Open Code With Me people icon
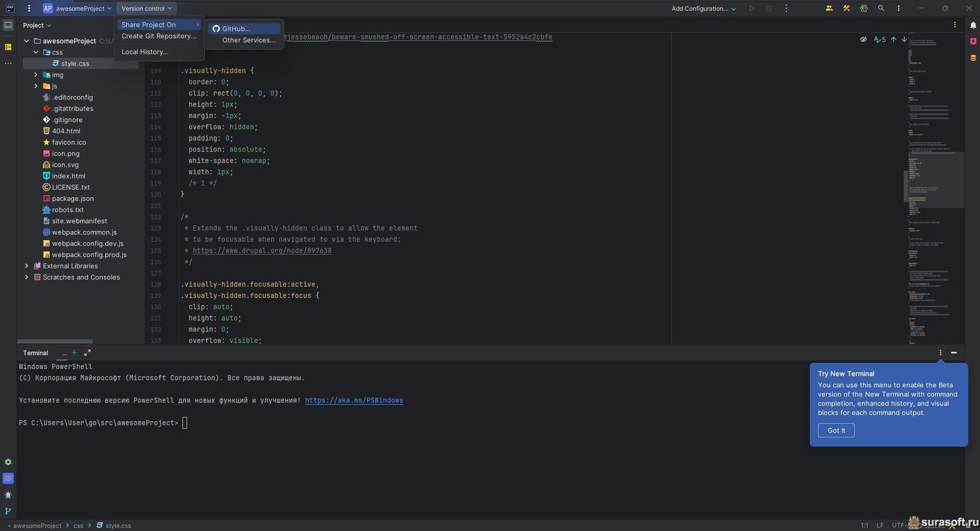Image resolution: width=980 pixels, height=531 pixels. pos(828,8)
